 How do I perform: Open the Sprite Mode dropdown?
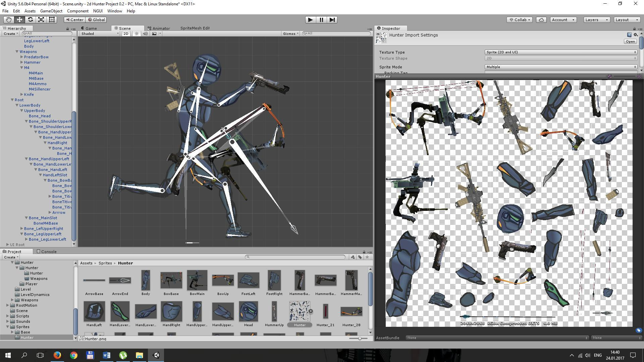click(561, 67)
